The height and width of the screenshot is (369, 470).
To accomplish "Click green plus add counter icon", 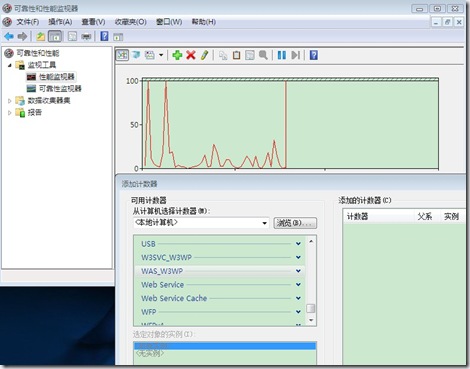I will coord(177,55).
